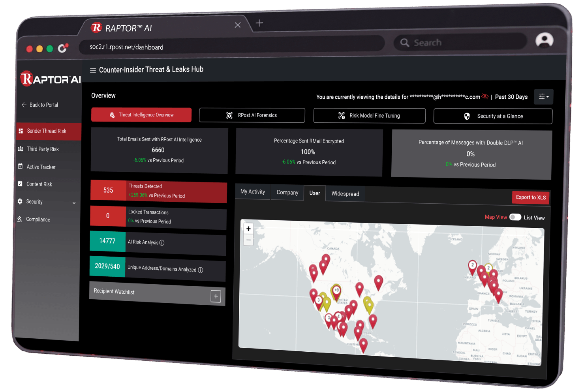Open Sender Thread Risk in the sidebar
584x392 pixels.
(x=49, y=131)
